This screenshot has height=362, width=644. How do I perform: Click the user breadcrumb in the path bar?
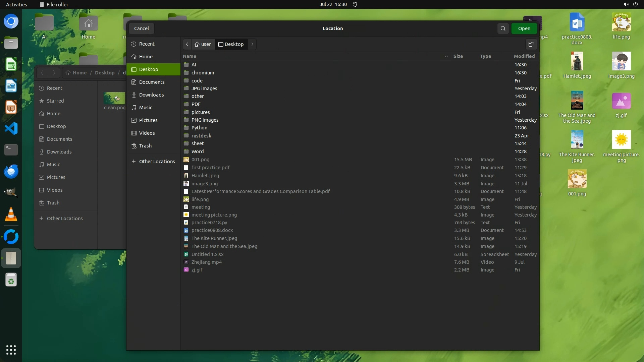point(203,44)
